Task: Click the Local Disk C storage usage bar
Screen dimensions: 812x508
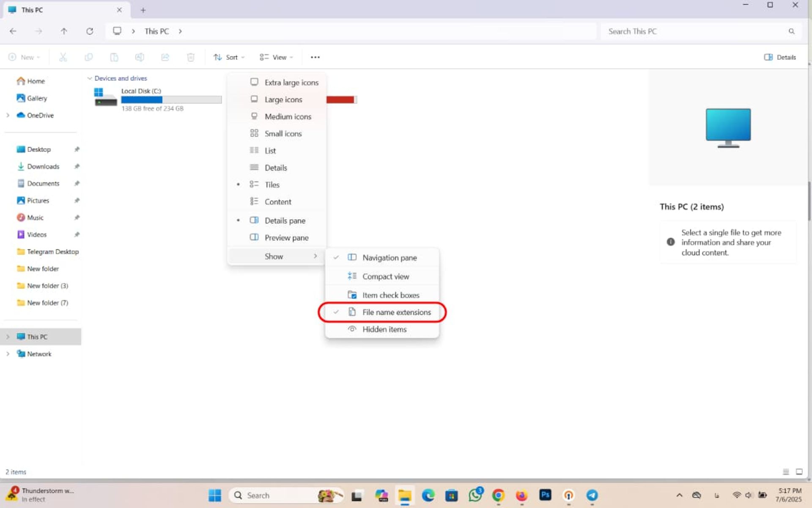Action: click(x=171, y=99)
